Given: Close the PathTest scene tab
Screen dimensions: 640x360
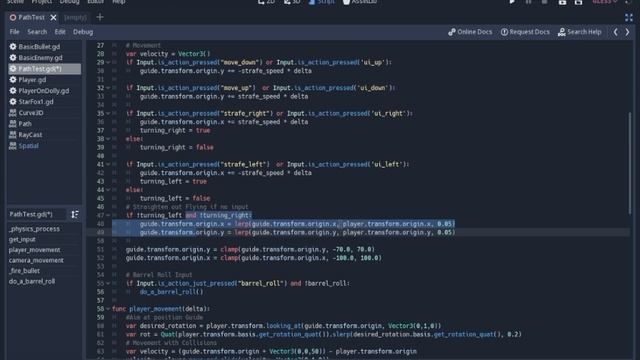Looking at the screenshot, I should point(53,18).
